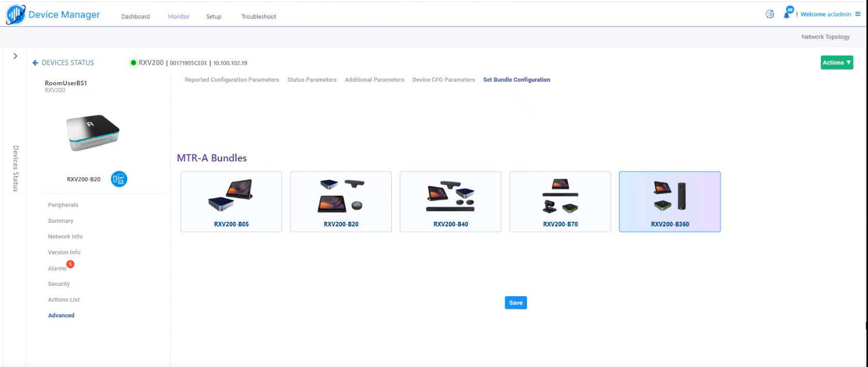
Task: Click the Device Manager logo icon
Action: pyautogui.click(x=16, y=14)
